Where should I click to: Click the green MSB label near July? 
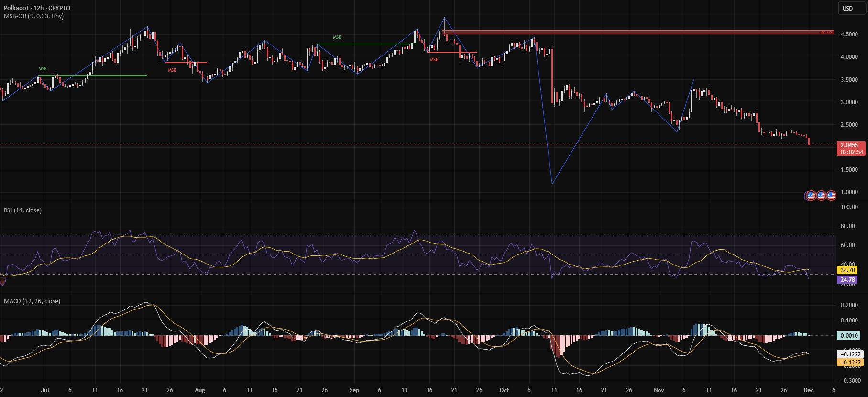pos(43,69)
